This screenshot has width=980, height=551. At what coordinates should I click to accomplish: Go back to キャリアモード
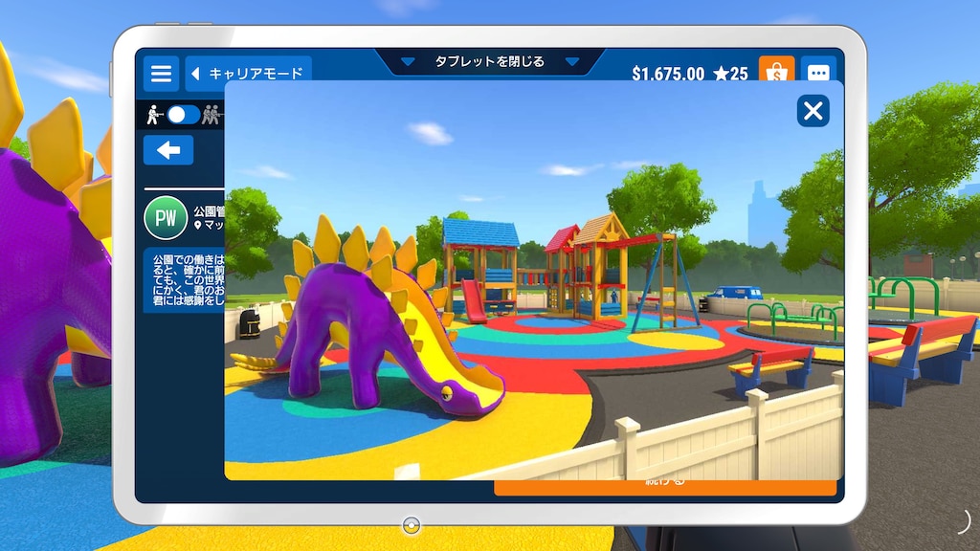[248, 74]
